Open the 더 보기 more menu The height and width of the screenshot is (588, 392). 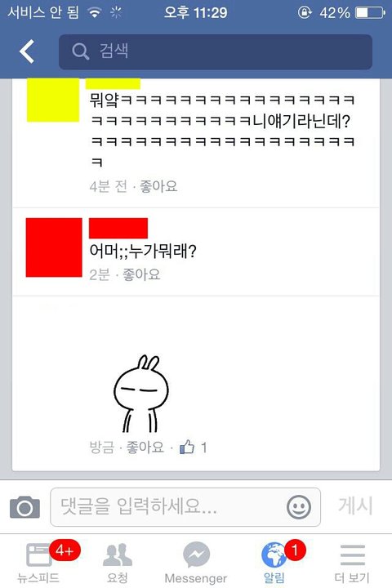[352, 561]
